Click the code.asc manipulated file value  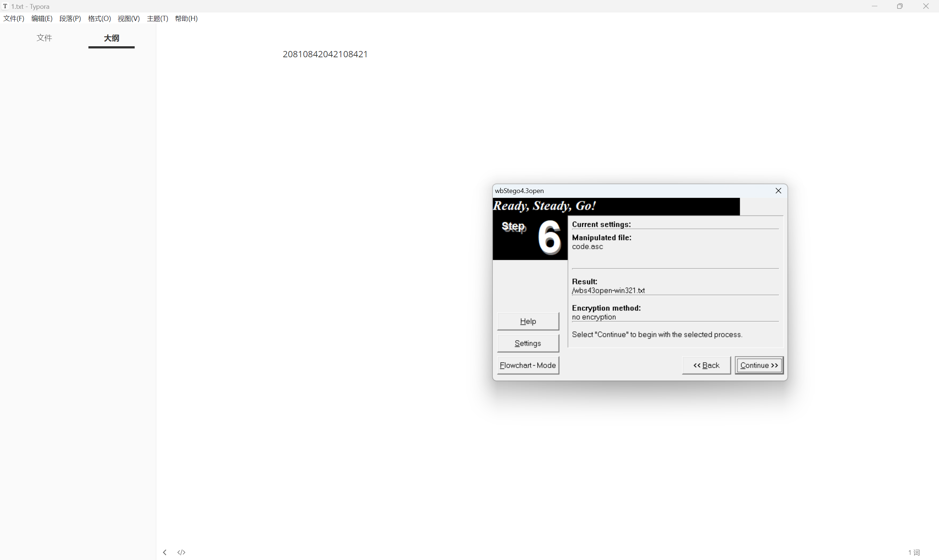[587, 246]
